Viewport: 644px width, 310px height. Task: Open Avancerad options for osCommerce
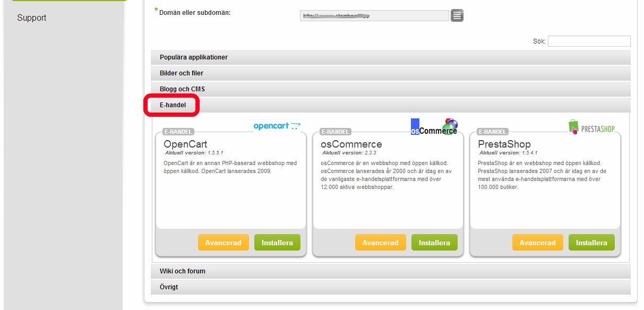point(380,243)
